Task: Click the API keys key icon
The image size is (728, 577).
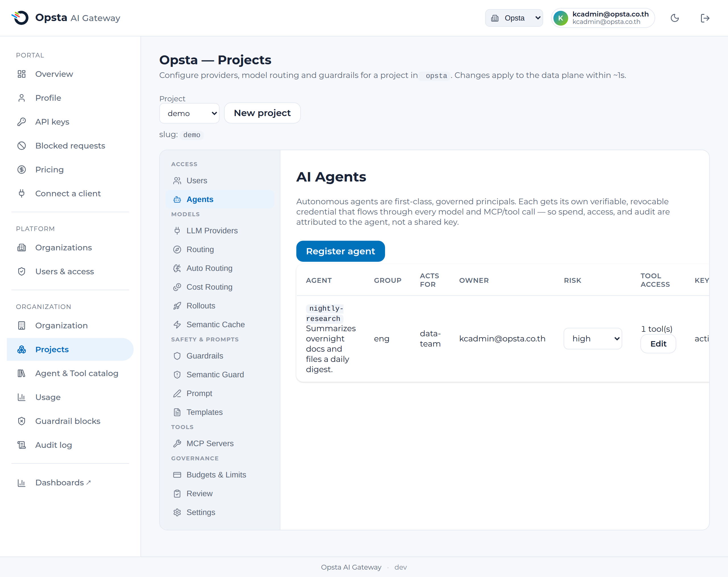Action: click(x=22, y=121)
